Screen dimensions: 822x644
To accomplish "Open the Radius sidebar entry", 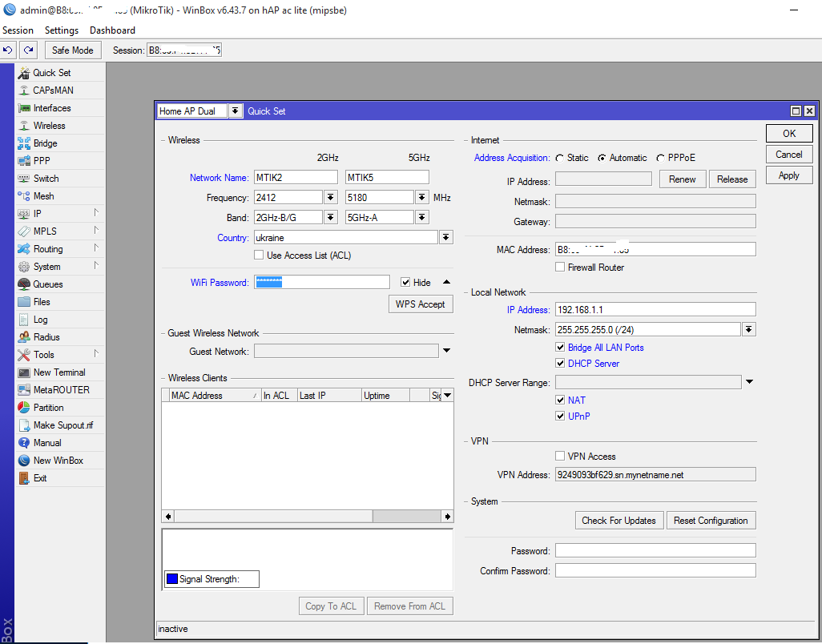I will click(x=60, y=337).
